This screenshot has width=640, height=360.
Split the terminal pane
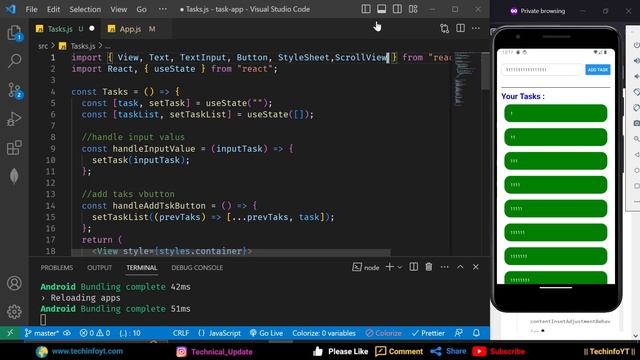tap(413, 267)
